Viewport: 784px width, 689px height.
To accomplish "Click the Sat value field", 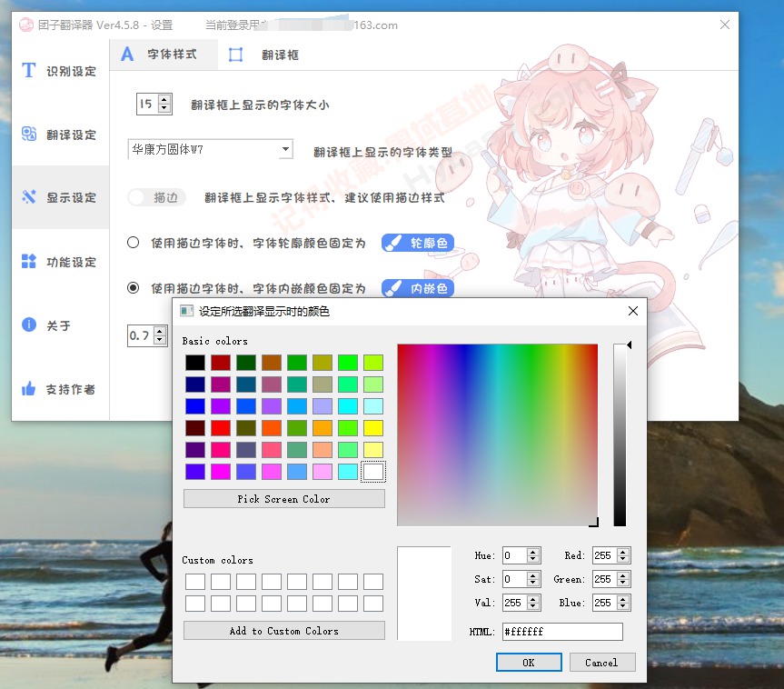I will pyautogui.click(x=514, y=579).
